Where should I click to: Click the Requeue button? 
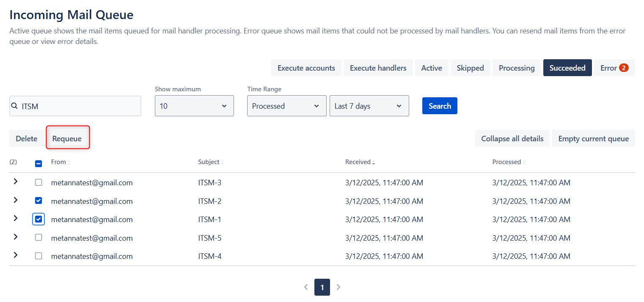(x=67, y=139)
